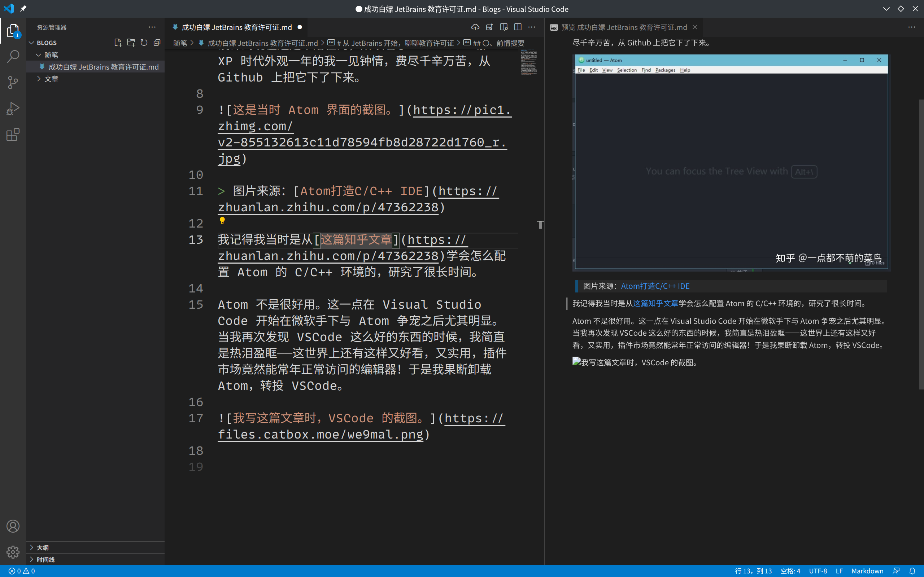
Task: Click the more actions icon in editor toolbar
Action: (533, 27)
